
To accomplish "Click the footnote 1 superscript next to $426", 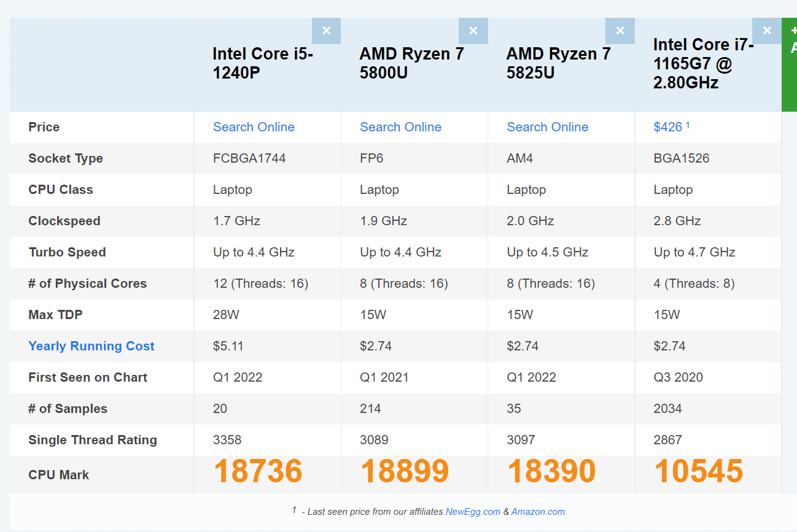I will 688,123.
